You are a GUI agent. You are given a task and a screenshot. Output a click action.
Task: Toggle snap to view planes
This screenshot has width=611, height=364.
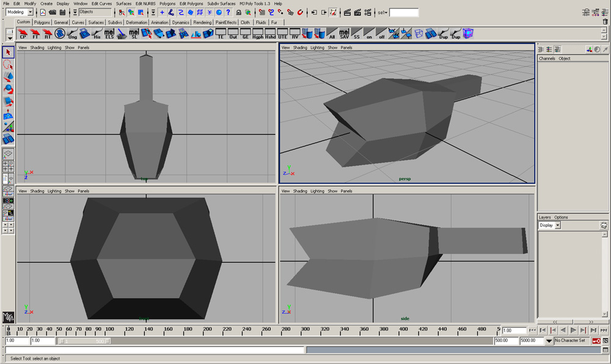(290, 12)
